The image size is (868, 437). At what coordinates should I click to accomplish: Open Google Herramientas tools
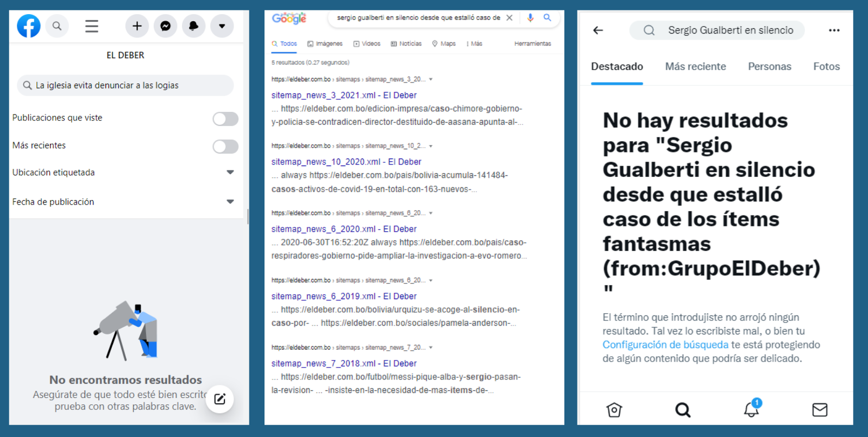[x=532, y=43]
